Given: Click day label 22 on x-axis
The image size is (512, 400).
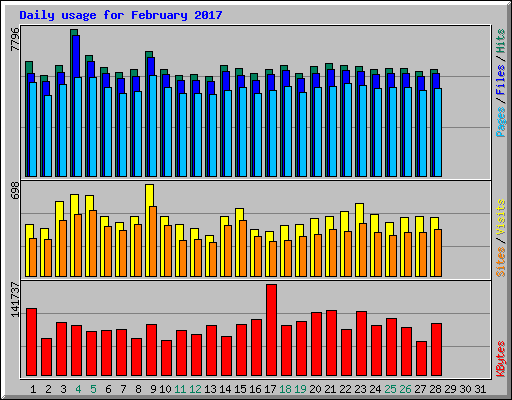Looking at the screenshot, I should [346, 389].
